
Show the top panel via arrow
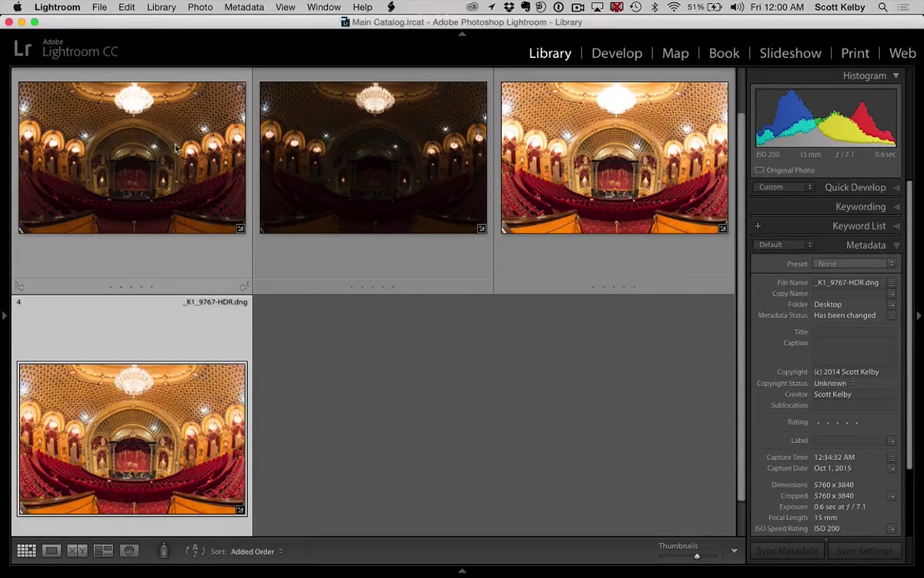(x=462, y=34)
